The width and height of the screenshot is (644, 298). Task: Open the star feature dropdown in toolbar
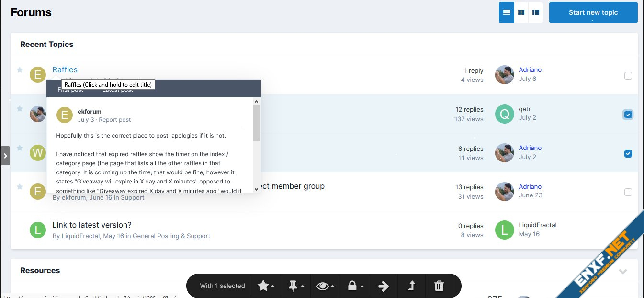click(266, 286)
